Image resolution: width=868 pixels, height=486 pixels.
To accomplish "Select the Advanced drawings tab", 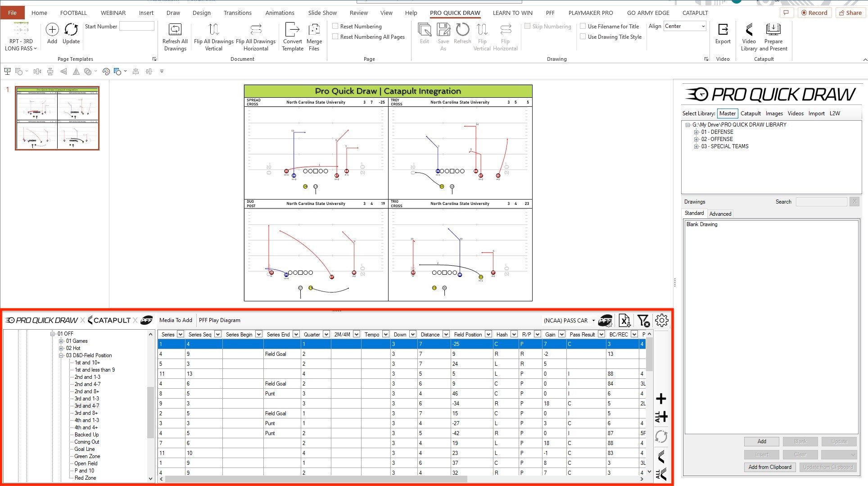I will (720, 214).
